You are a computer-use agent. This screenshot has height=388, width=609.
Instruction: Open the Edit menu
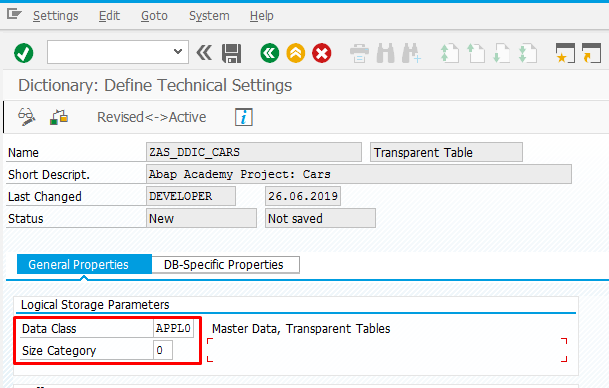click(109, 16)
